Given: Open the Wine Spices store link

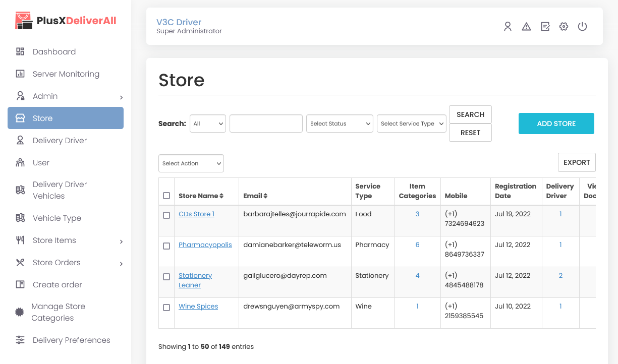Looking at the screenshot, I should [198, 307].
